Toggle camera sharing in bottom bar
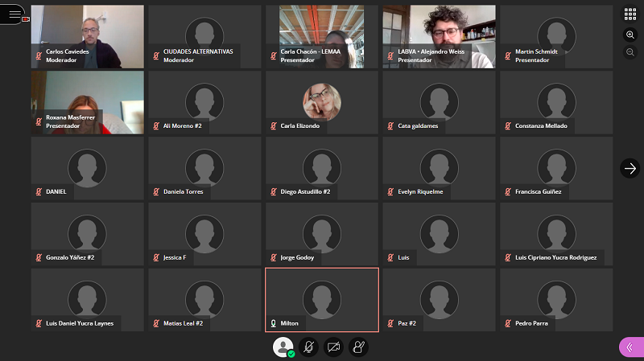The width and height of the screenshot is (644, 361). [333, 347]
